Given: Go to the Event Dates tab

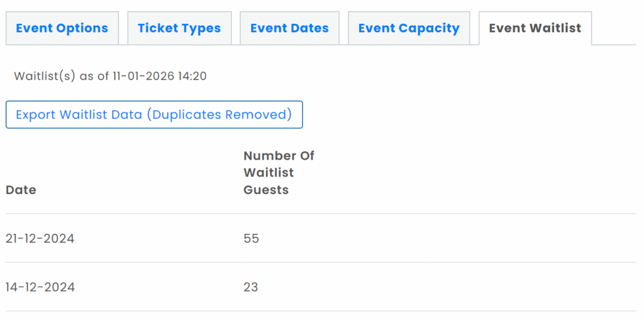Looking at the screenshot, I should [x=289, y=28].
